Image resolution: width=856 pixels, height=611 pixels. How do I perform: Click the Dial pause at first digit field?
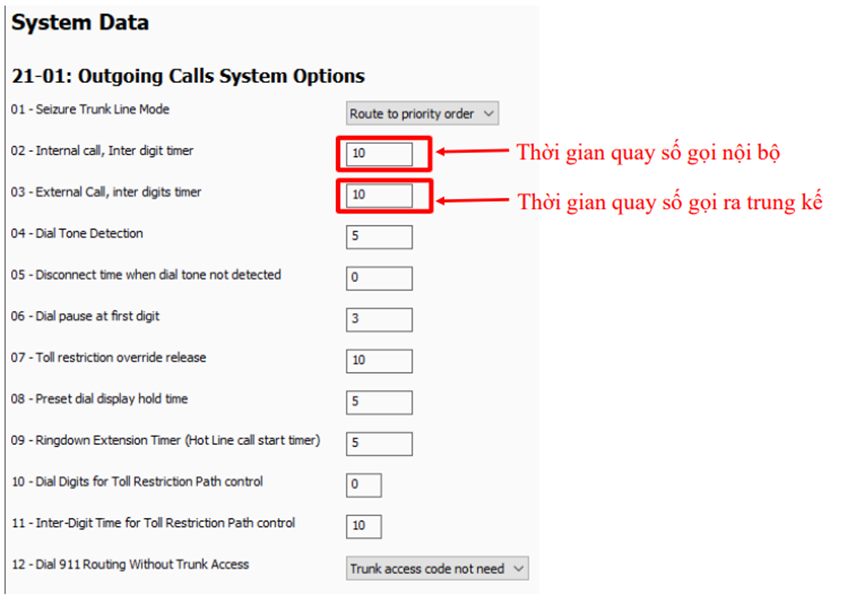point(379,319)
